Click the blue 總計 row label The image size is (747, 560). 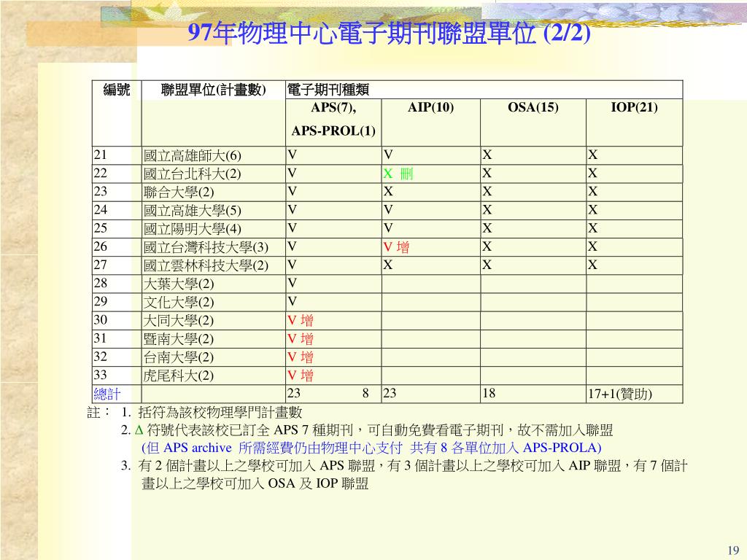pos(107,394)
